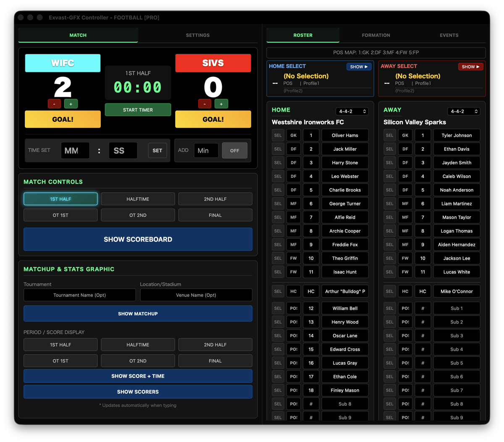504x442 pixels.
Task: Click SHOW MATCHUP button
Action: click(x=138, y=314)
